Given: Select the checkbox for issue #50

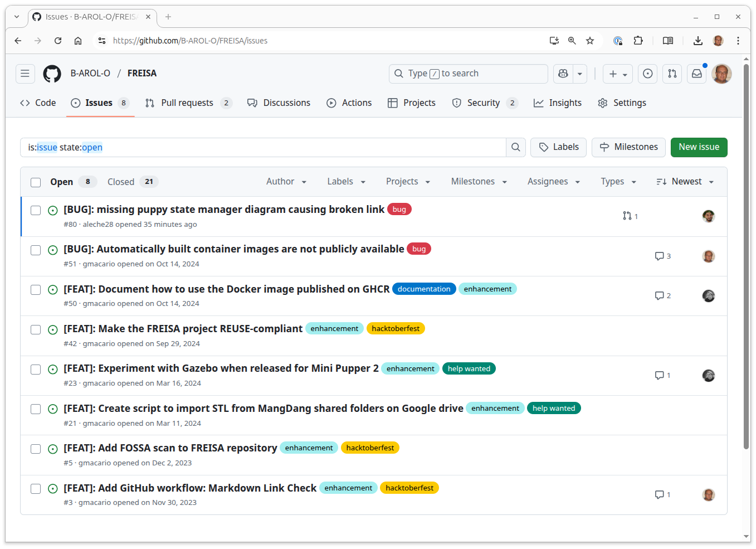Looking at the screenshot, I should pyautogui.click(x=36, y=290).
